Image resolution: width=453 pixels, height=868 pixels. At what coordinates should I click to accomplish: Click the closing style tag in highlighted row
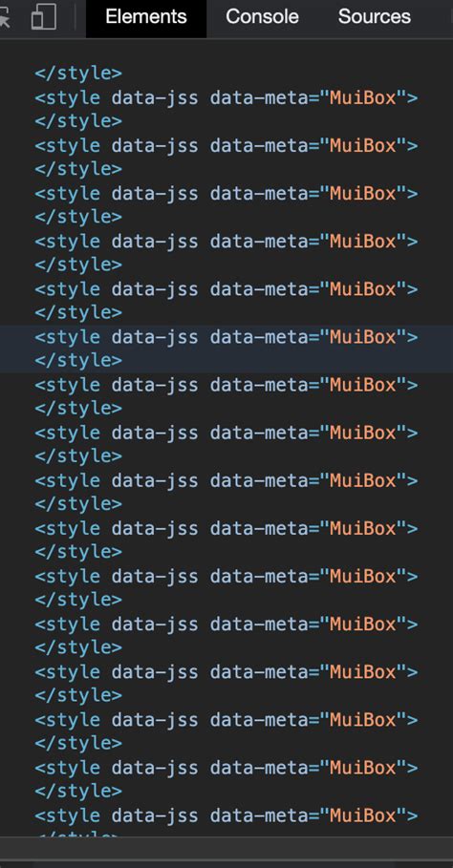pyautogui.click(x=78, y=360)
